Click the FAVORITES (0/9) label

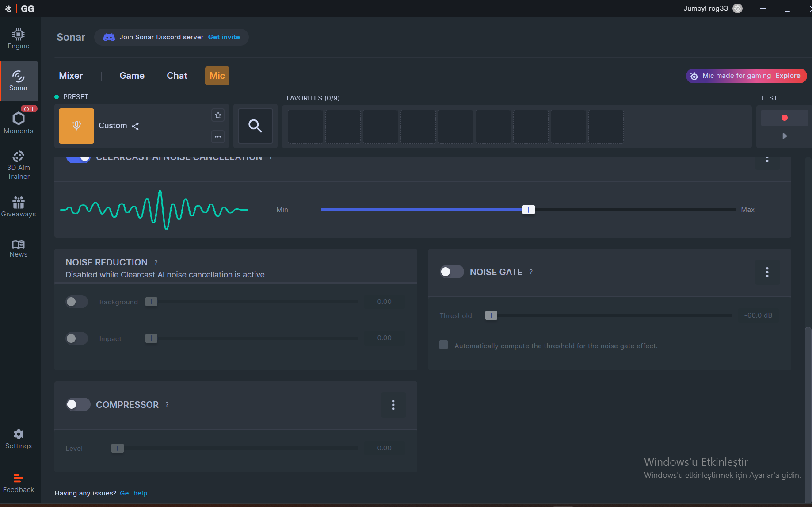(x=313, y=98)
